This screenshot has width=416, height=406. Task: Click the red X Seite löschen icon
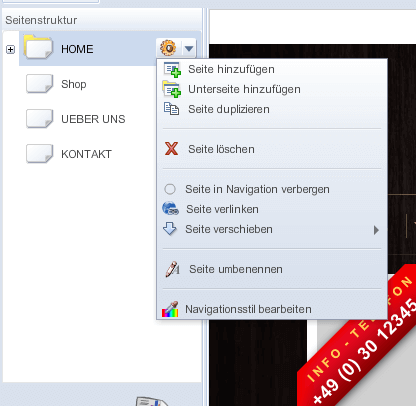coord(171,149)
